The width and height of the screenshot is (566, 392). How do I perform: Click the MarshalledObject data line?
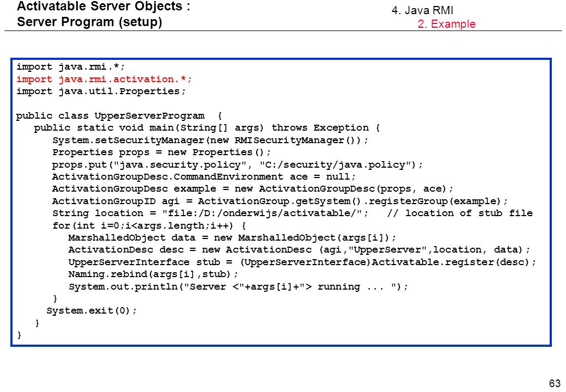click(232, 238)
